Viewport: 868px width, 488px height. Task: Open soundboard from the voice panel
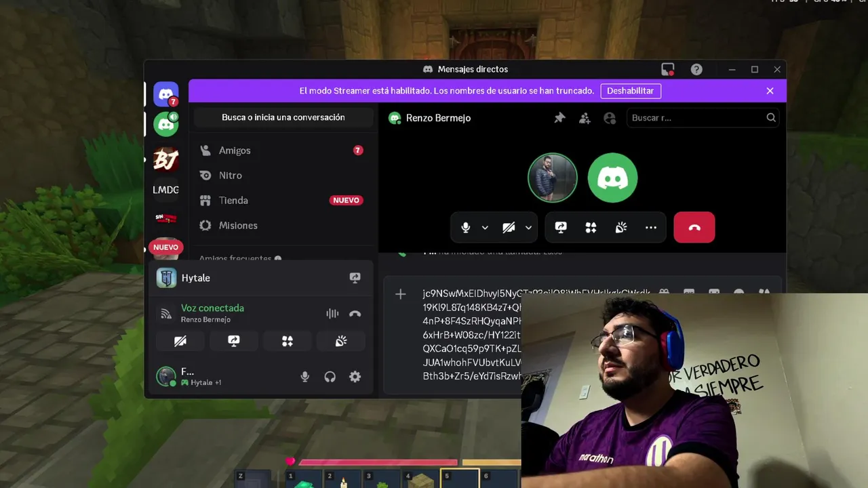341,342
